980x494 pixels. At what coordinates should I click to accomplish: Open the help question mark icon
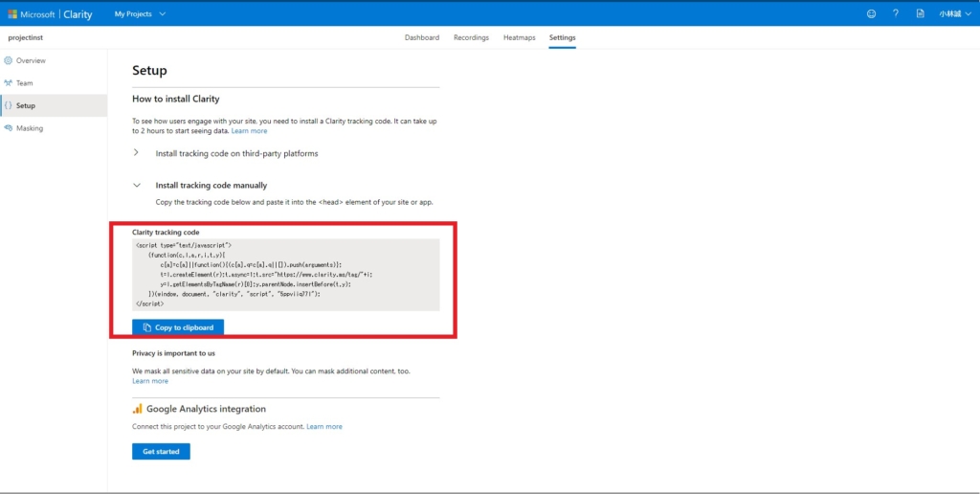(896, 13)
